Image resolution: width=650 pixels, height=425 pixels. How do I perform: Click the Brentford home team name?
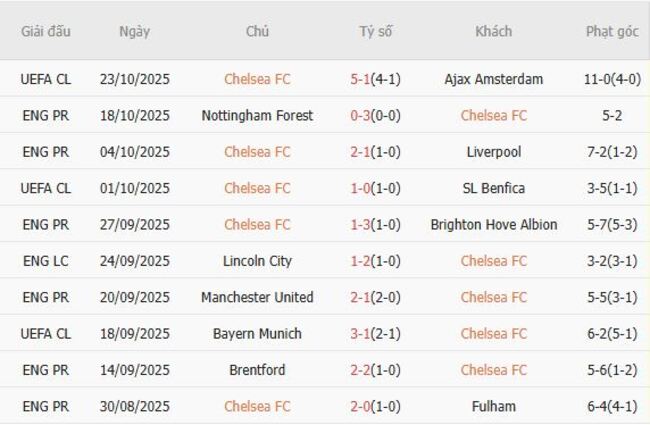tap(257, 370)
